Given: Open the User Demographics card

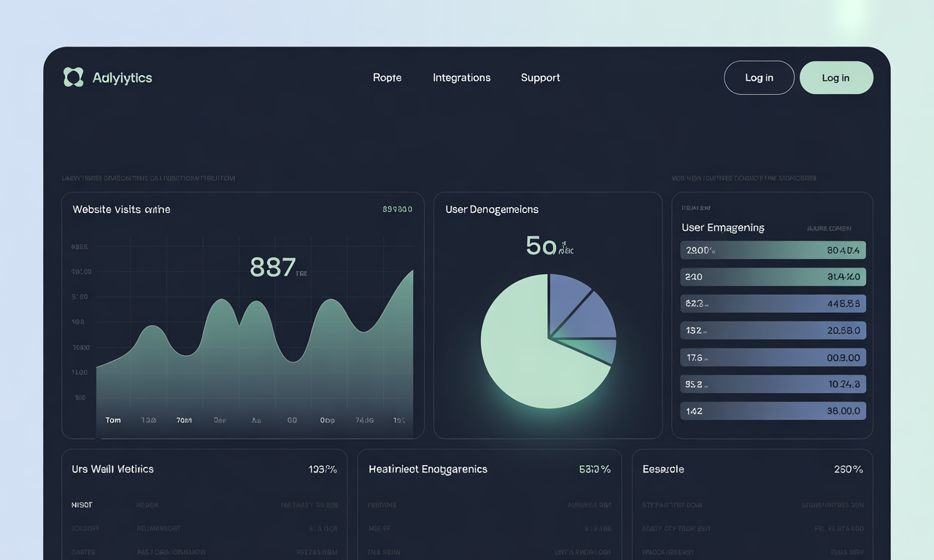Looking at the screenshot, I should coord(492,209).
